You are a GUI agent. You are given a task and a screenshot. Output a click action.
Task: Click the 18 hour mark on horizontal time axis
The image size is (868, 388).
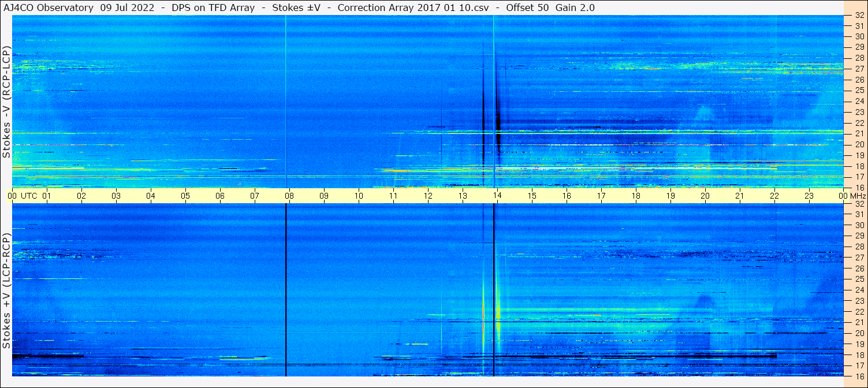point(636,196)
